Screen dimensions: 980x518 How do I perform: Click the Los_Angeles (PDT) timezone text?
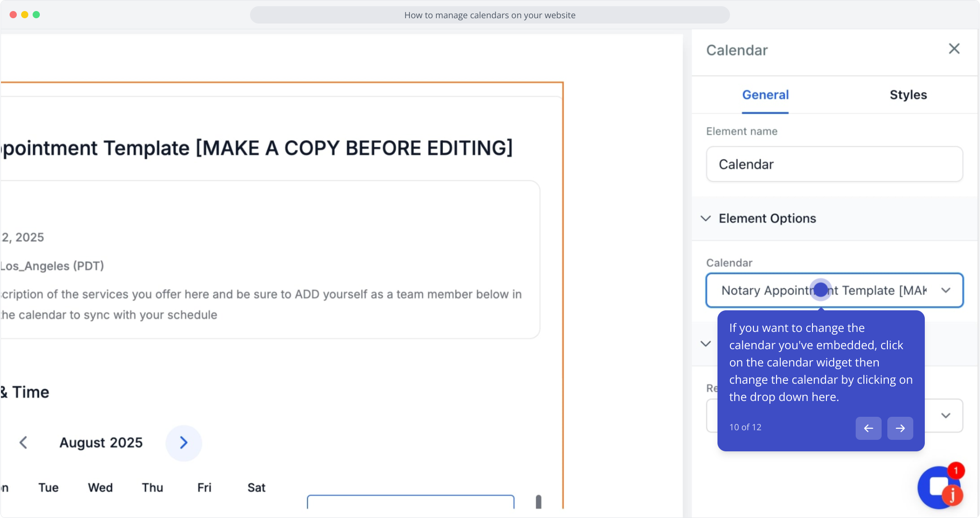click(52, 266)
